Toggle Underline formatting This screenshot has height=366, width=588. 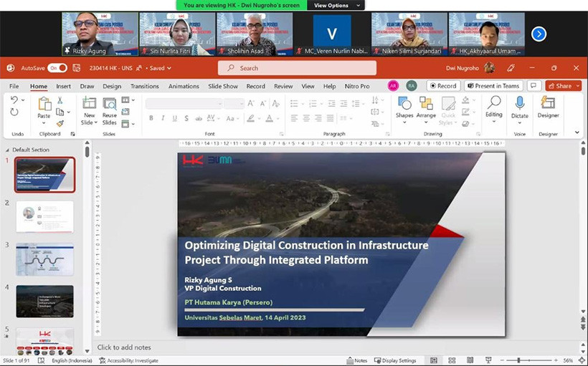coord(174,118)
